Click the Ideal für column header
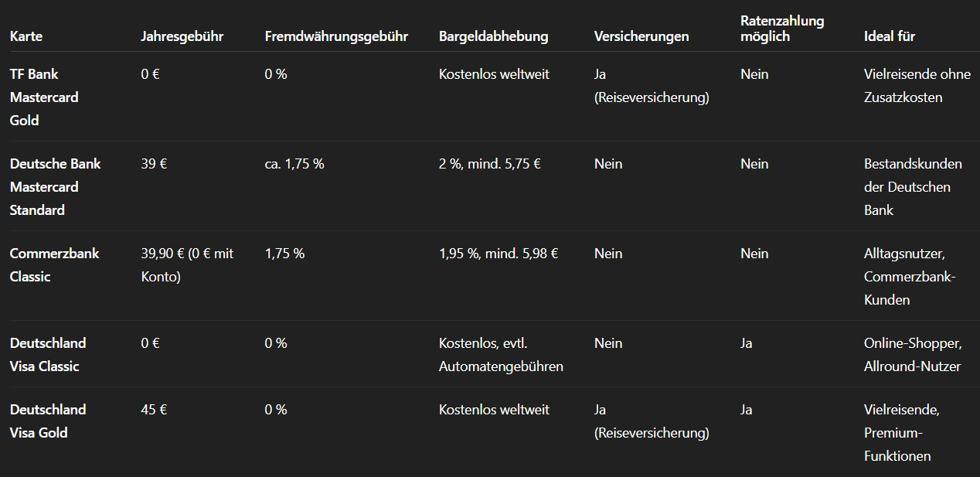The image size is (980, 477). point(890,36)
